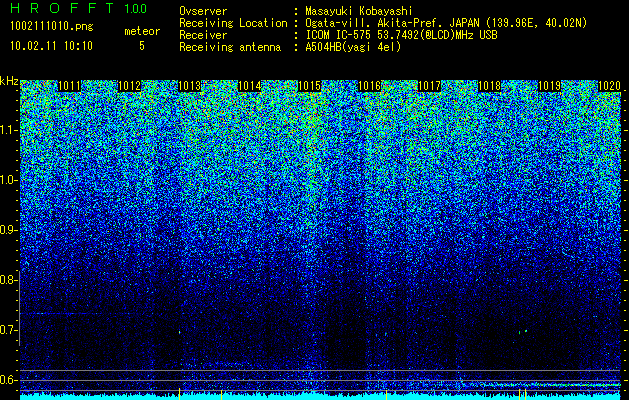This screenshot has height=400, width=629.
Task: Select the 1013 time label
Action: [x=189, y=86]
